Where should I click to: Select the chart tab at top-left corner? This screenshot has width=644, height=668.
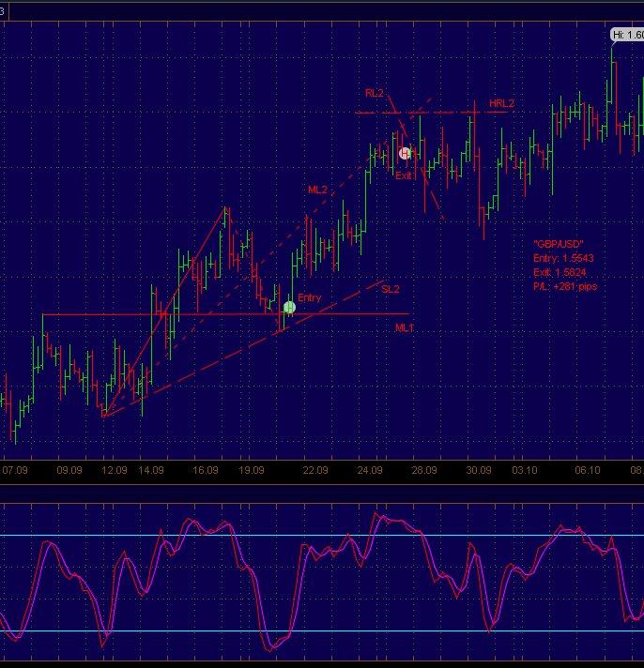(x=4, y=8)
